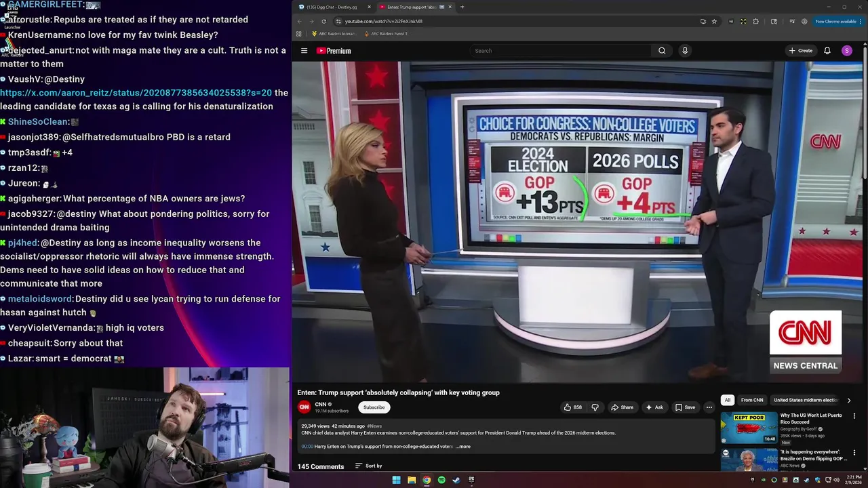
Task: Open Brazile on Dems flipping GOP thumbnail
Action: point(749,460)
